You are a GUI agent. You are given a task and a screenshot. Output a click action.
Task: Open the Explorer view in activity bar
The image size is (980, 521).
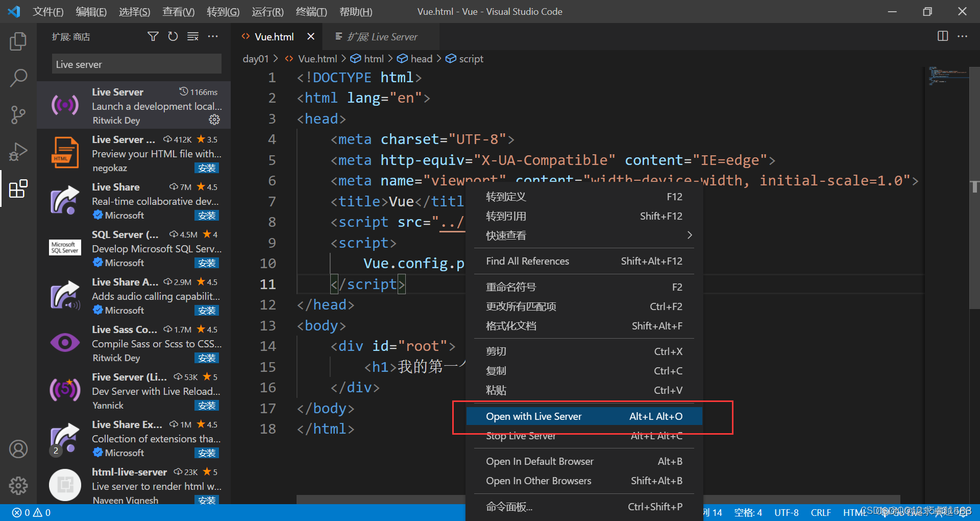18,41
